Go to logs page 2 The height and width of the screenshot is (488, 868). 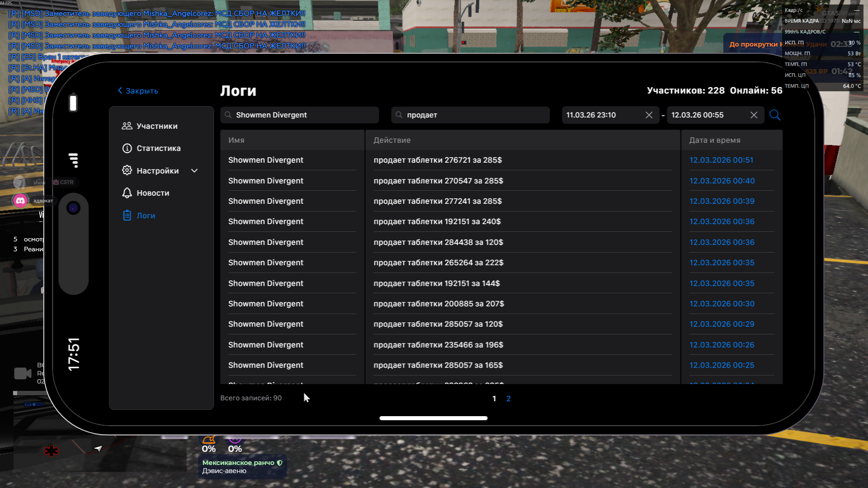(x=508, y=399)
